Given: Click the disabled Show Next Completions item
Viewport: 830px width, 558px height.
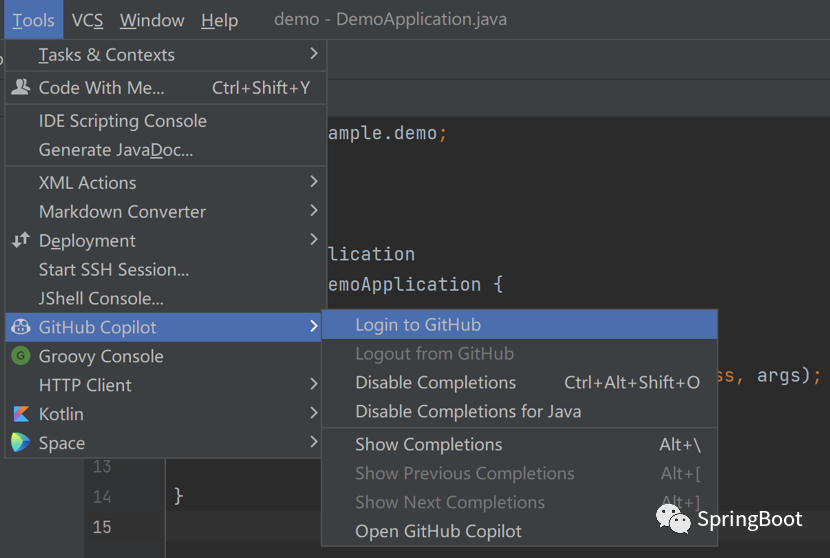Looking at the screenshot, I should [519, 502].
